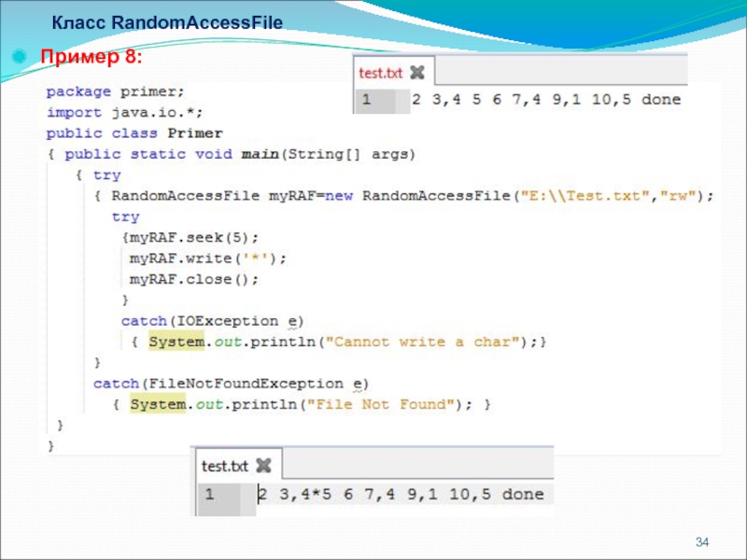Click the 'import java.io.*;' line
The width and height of the screenshot is (747, 560).
124,112
